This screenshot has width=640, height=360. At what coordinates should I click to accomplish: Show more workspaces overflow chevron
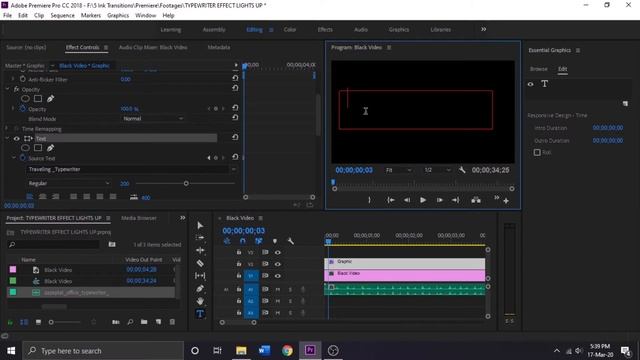click(484, 29)
